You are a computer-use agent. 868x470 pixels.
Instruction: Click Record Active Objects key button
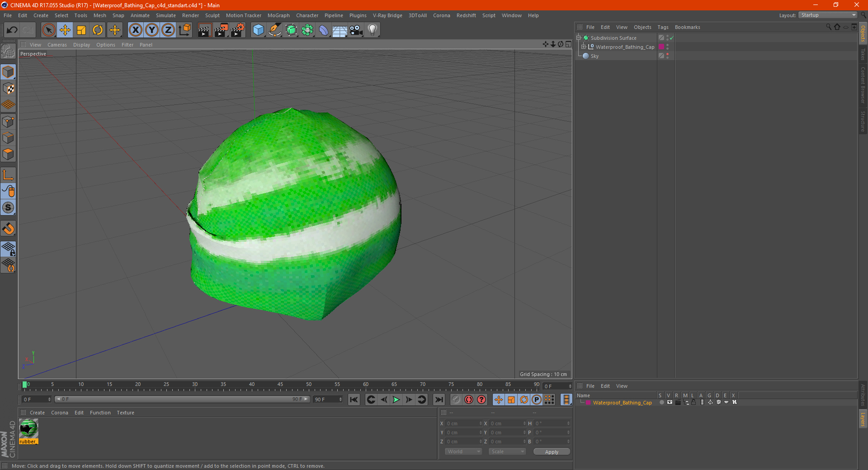[x=456, y=399]
